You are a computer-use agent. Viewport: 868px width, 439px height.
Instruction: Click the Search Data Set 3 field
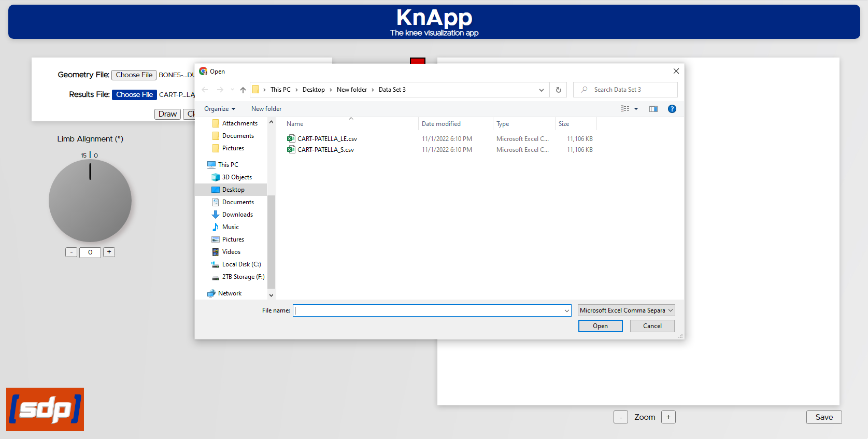pyautogui.click(x=625, y=90)
